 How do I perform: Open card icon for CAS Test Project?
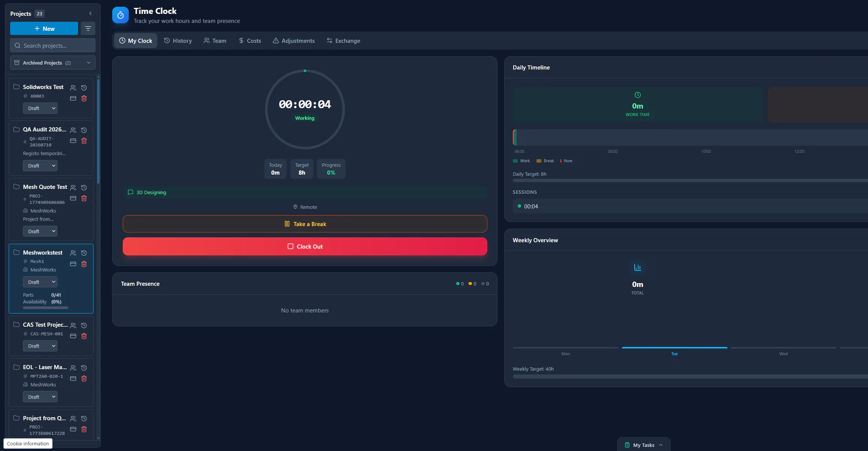[x=73, y=336]
